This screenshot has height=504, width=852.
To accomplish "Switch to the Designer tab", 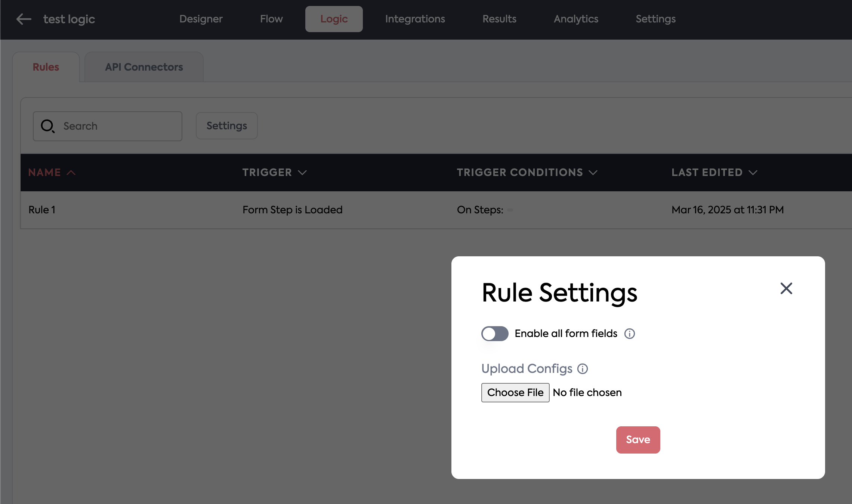I will tap(201, 19).
